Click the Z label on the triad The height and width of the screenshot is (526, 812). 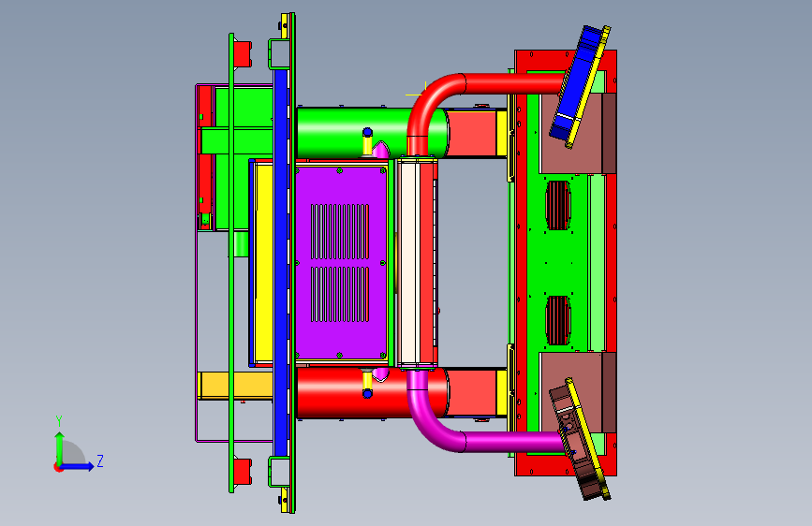click(100, 460)
